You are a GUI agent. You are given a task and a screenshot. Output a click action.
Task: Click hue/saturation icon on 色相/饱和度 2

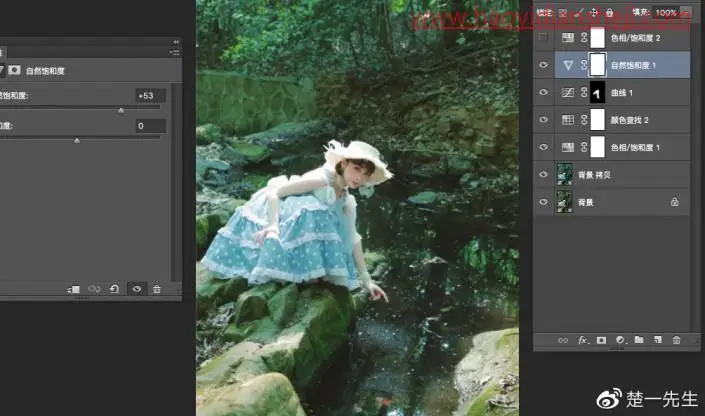(568, 38)
